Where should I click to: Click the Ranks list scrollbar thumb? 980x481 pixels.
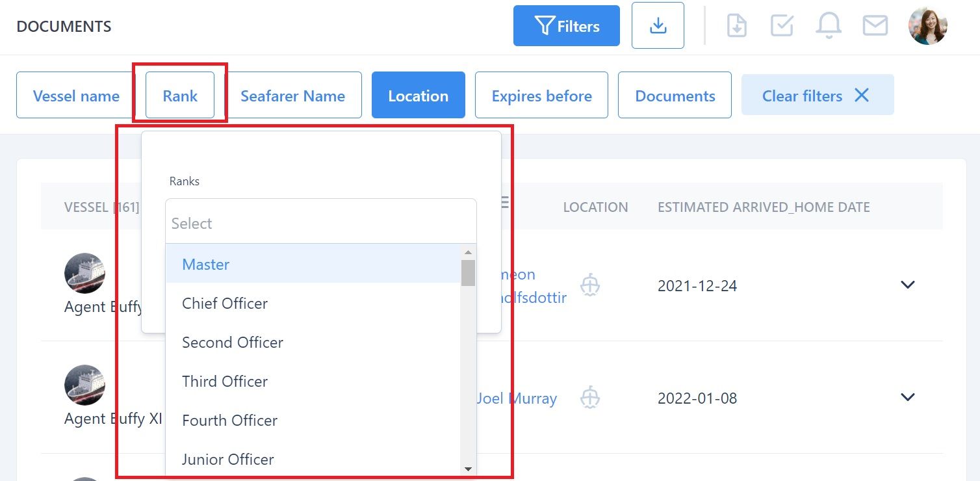click(x=468, y=272)
